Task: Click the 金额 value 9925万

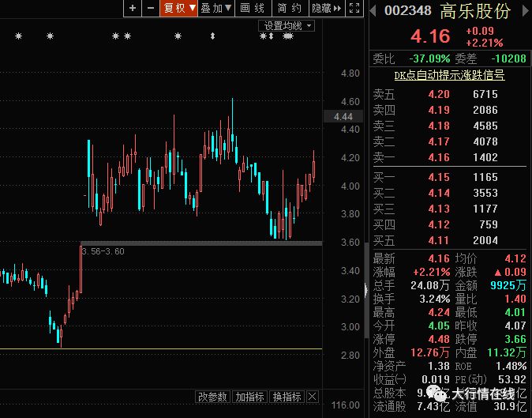Action: [508, 285]
